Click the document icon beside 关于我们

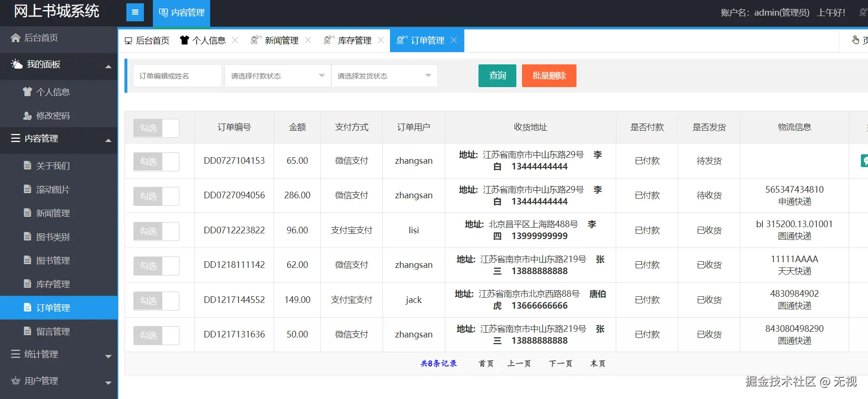tap(27, 166)
